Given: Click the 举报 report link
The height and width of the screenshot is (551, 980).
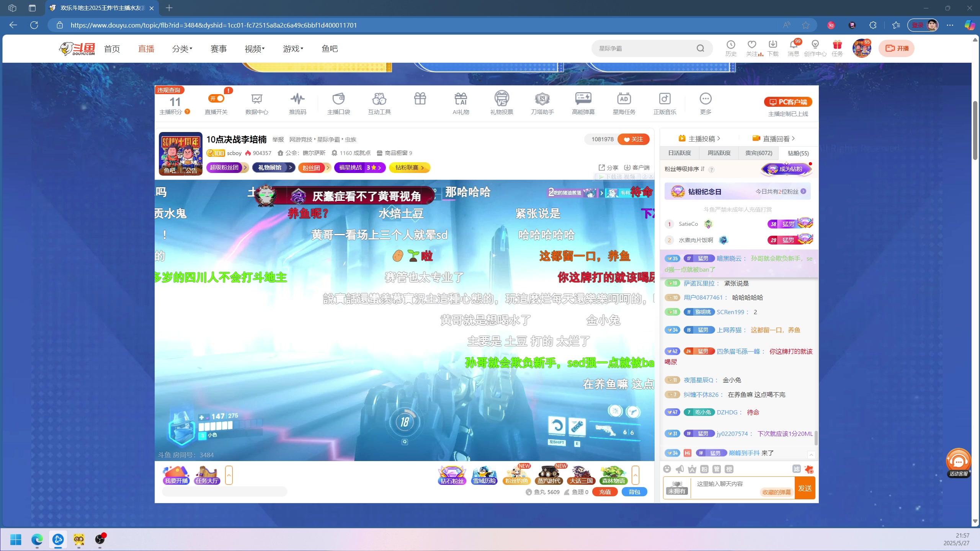Looking at the screenshot, I should 278,140.
